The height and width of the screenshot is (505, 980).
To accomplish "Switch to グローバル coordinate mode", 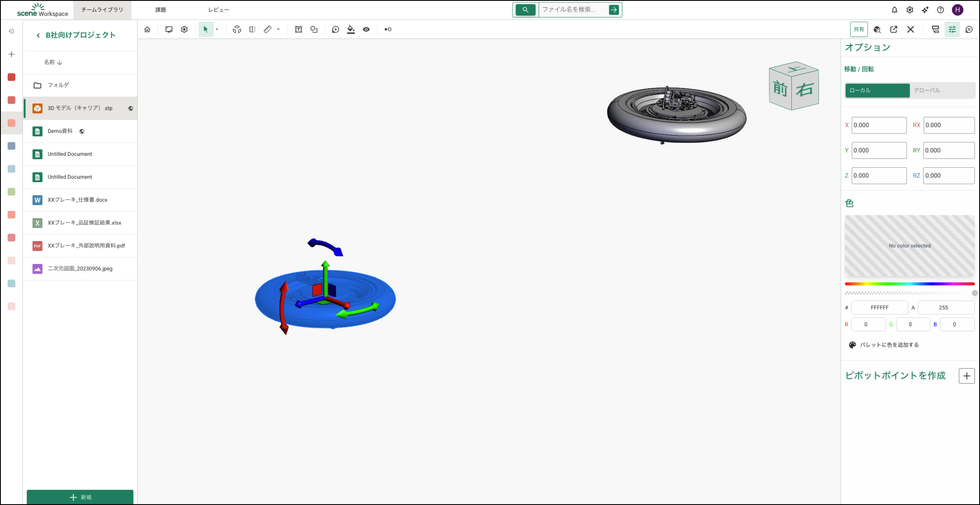I will (x=927, y=90).
